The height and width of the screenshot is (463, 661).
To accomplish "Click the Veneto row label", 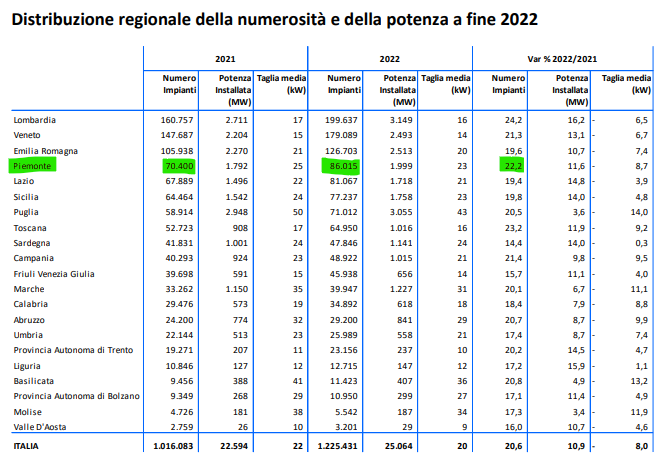I will point(27,135).
